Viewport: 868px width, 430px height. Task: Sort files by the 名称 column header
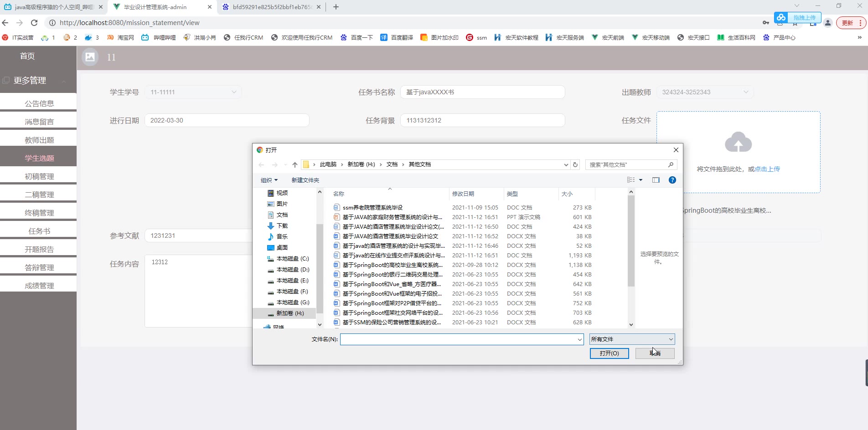(339, 194)
